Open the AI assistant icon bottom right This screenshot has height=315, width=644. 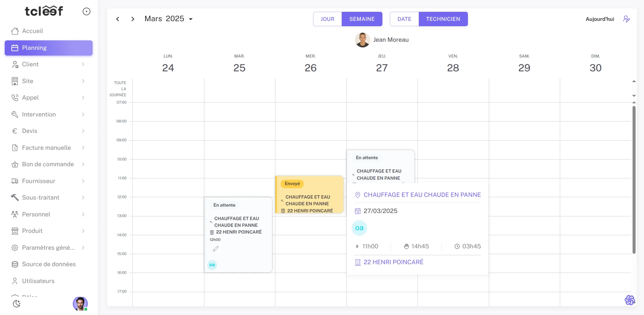(630, 300)
